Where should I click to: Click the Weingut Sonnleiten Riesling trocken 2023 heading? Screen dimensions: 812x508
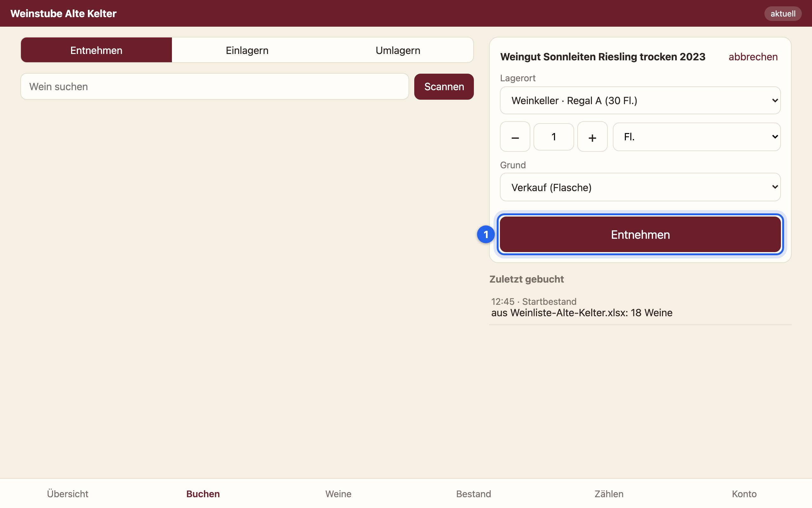coord(603,57)
